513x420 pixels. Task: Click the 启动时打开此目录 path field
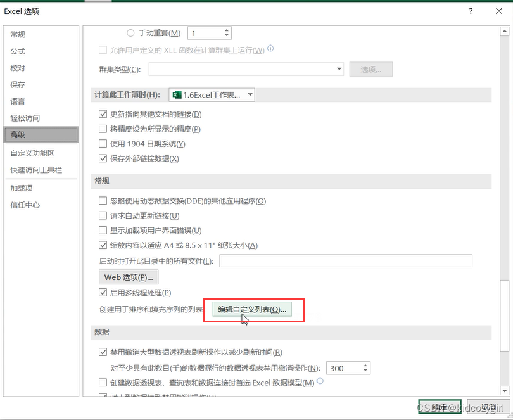pyautogui.click(x=346, y=260)
